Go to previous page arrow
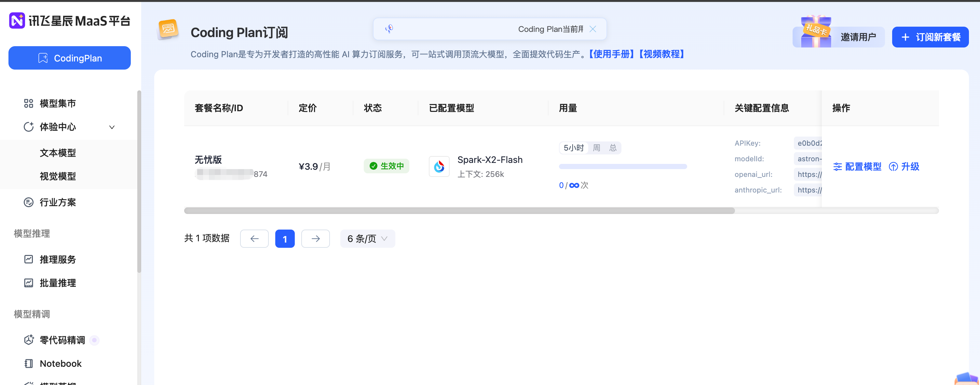 (x=254, y=239)
